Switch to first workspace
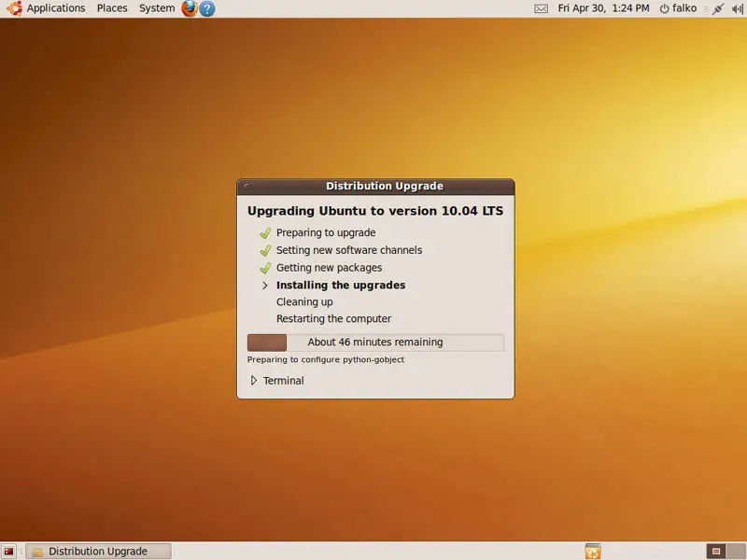Image resolution: width=747 pixels, height=560 pixels. pos(715,551)
